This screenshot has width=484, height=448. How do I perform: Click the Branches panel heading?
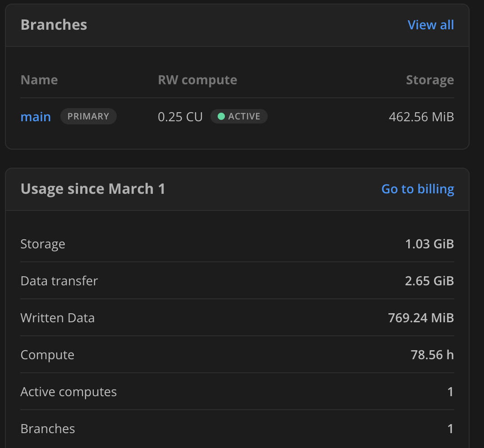pos(54,25)
